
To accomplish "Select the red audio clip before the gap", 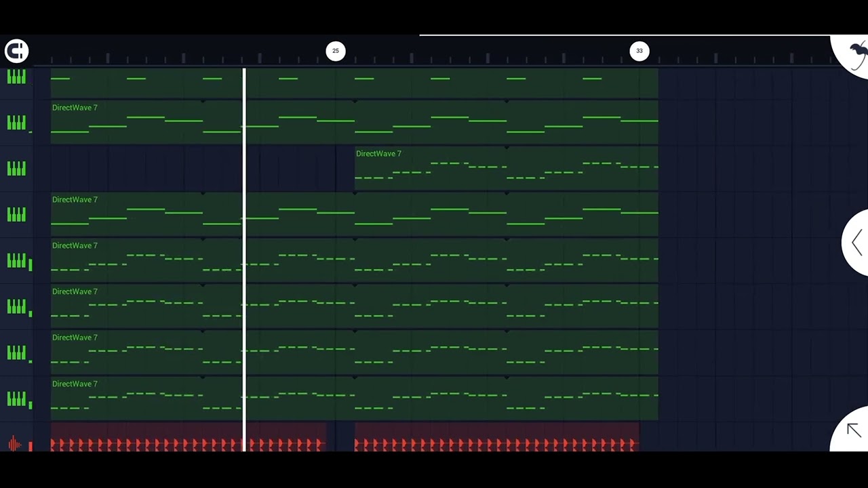I will coord(189,437).
